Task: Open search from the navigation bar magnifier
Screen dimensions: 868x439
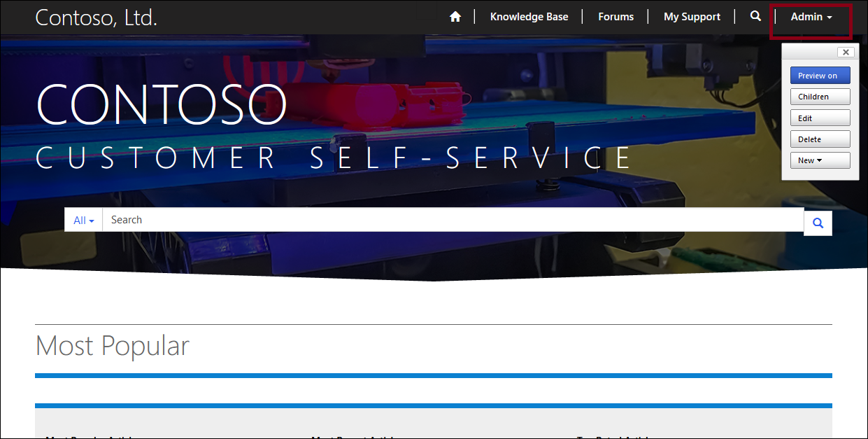Action: pyautogui.click(x=755, y=16)
